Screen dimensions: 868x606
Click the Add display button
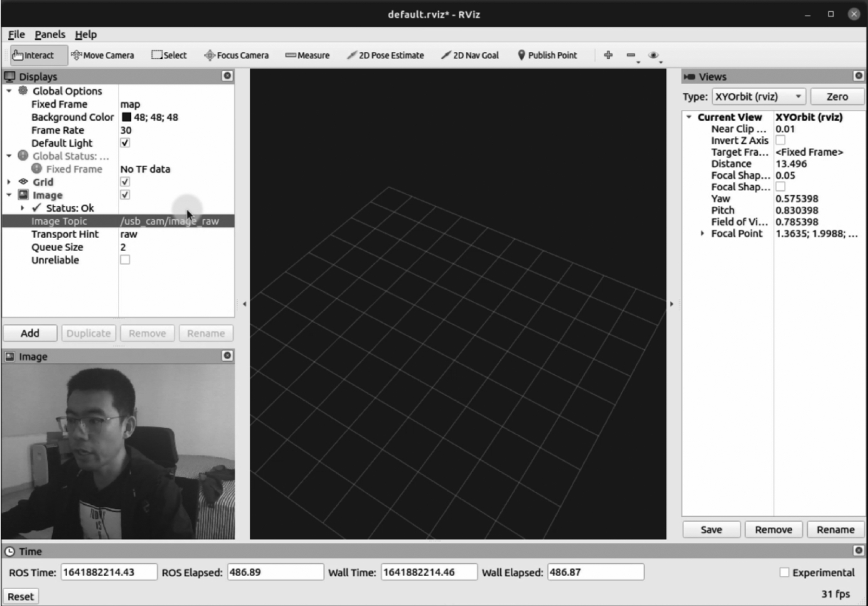[30, 333]
